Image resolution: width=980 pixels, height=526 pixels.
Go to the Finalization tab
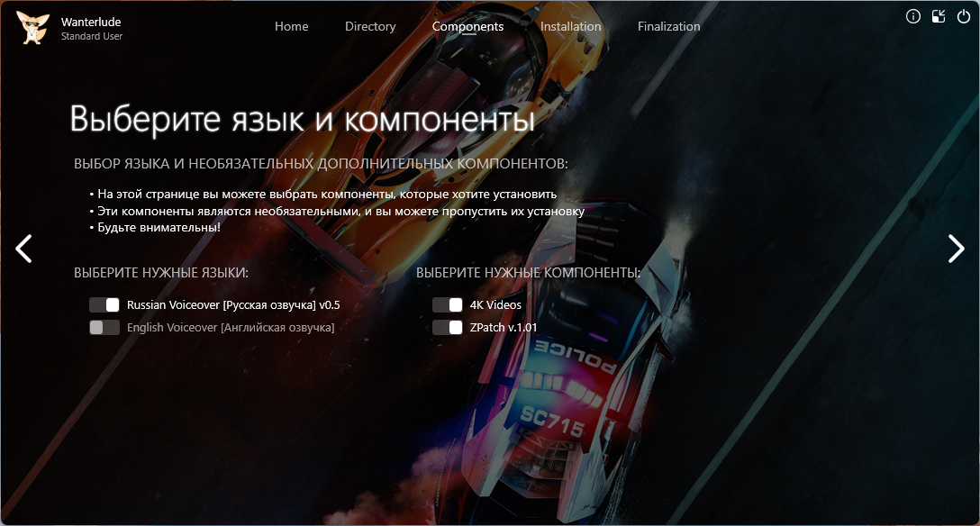pos(668,26)
